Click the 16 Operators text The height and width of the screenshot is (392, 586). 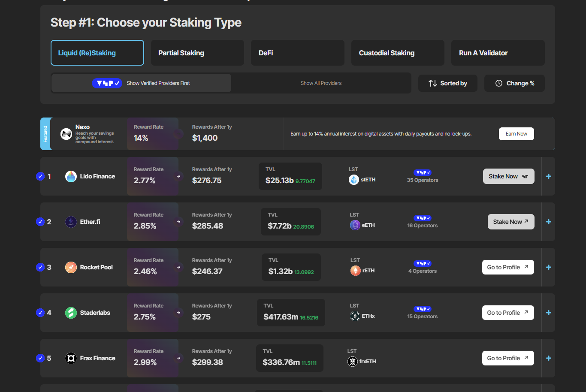coord(423,226)
